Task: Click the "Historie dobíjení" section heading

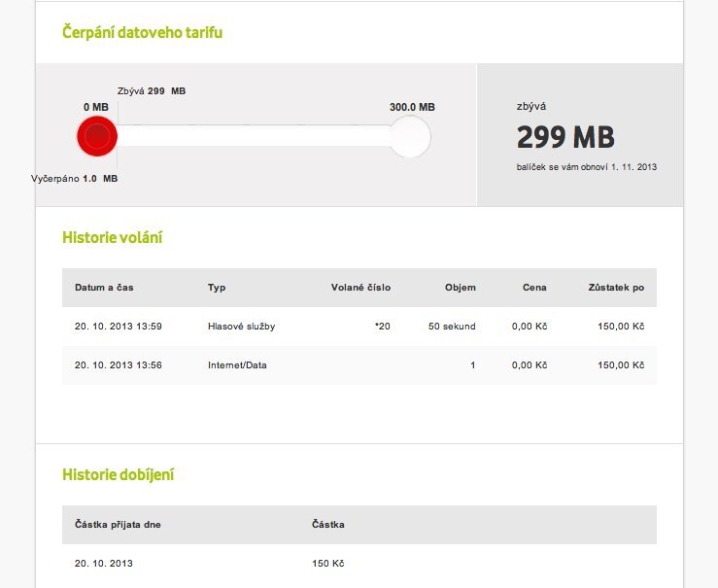Action: pyautogui.click(x=119, y=475)
